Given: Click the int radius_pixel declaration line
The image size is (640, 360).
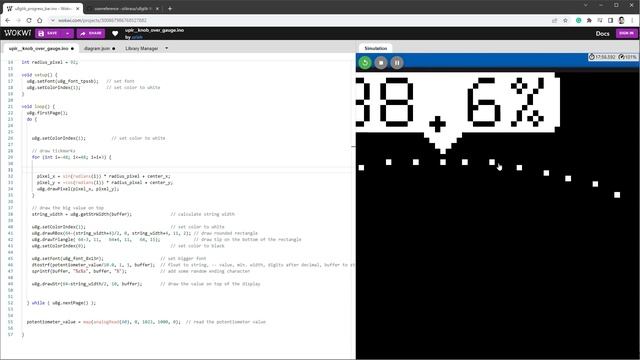Looking at the screenshot, I should tap(49, 62).
